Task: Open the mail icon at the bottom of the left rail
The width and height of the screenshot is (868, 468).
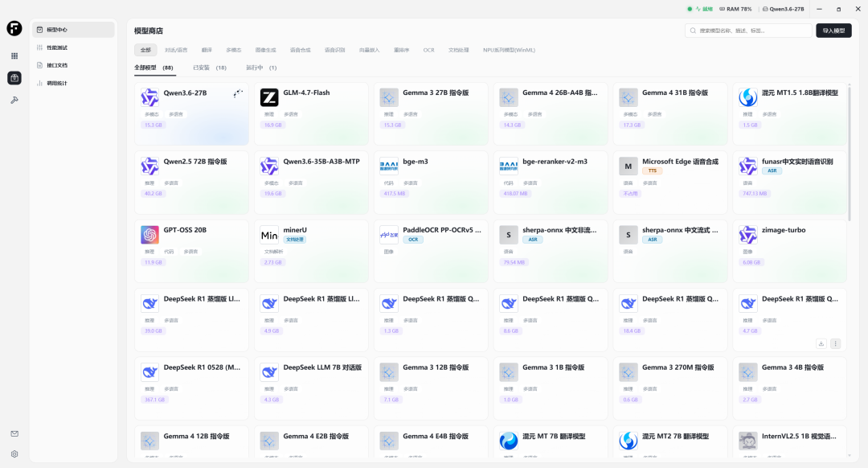Action: pyautogui.click(x=14, y=433)
